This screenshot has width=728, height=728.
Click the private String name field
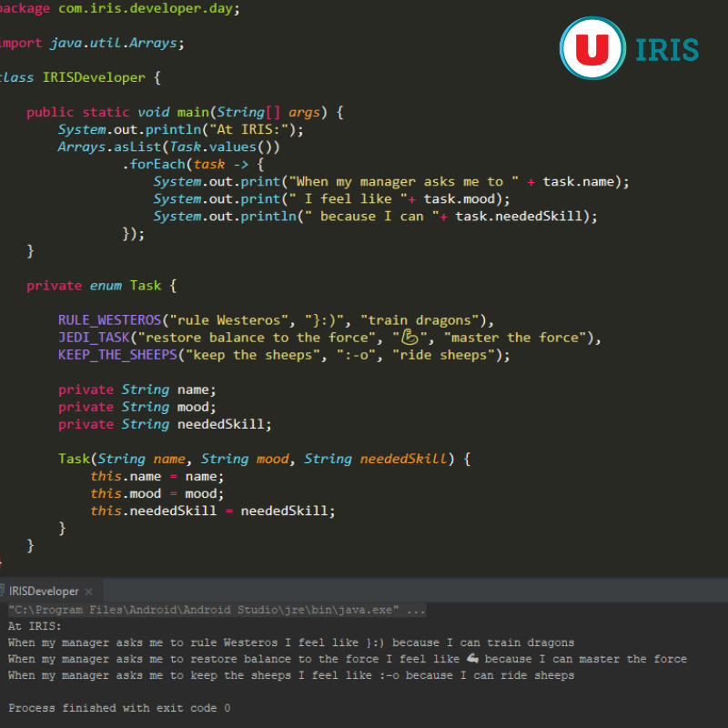click(137, 389)
